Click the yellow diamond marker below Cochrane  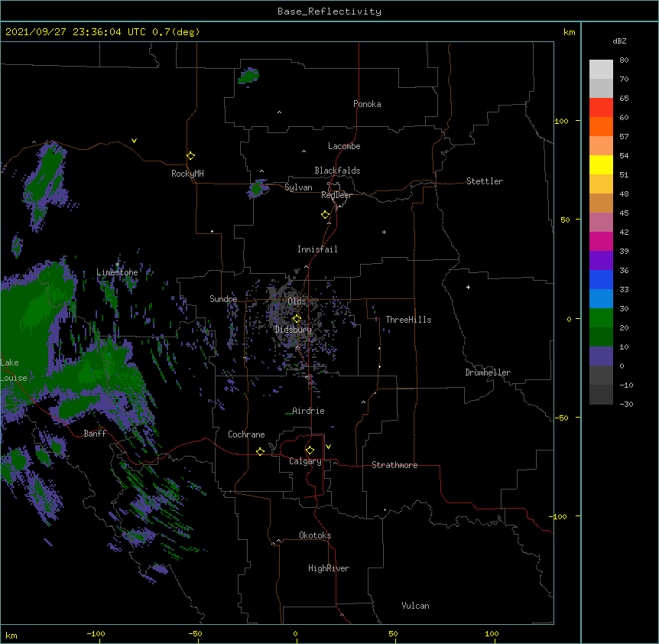tap(260, 451)
